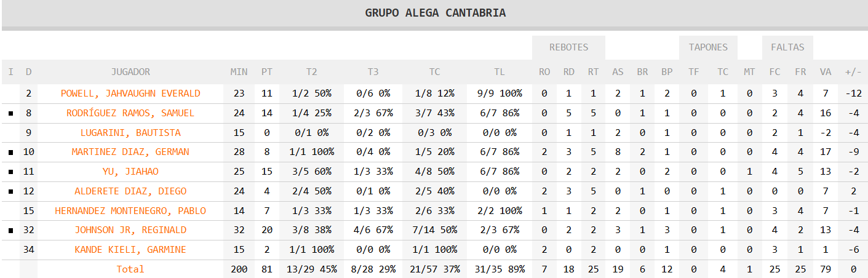Click the Grupo Alega Cantabria title bar
This screenshot has width=868, height=278.
(x=435, y=13)
